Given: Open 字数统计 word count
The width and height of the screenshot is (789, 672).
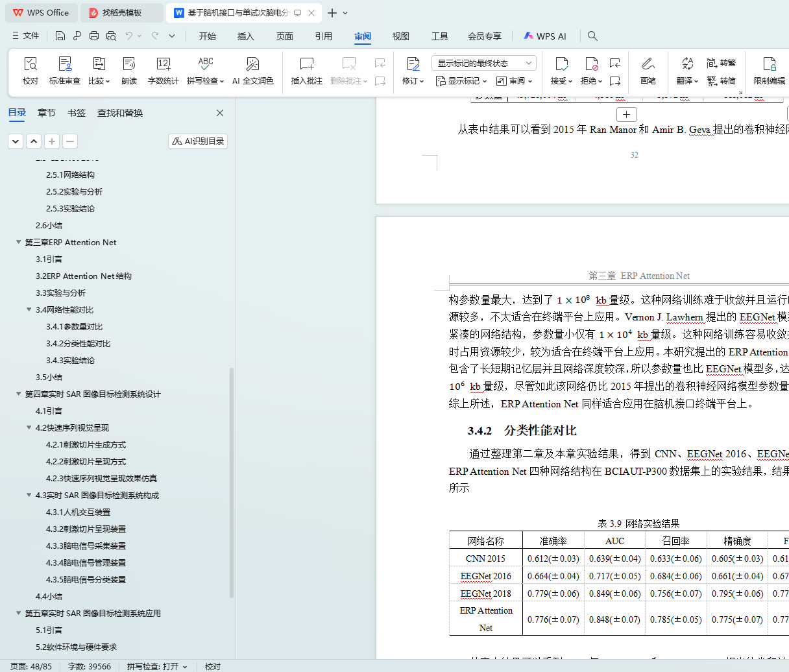Looking at the screenshot, I should coord(163,71).
